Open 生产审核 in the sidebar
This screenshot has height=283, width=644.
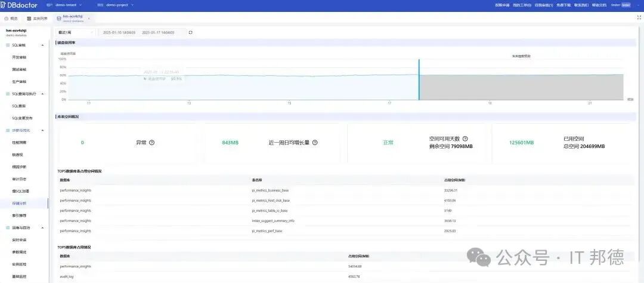click(x=19, y=82)
